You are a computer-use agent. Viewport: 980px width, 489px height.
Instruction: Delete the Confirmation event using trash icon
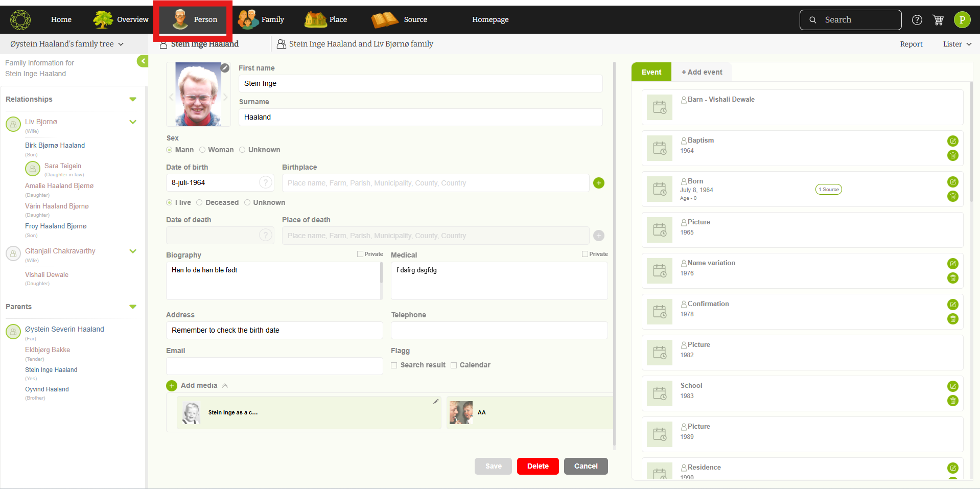952,319
